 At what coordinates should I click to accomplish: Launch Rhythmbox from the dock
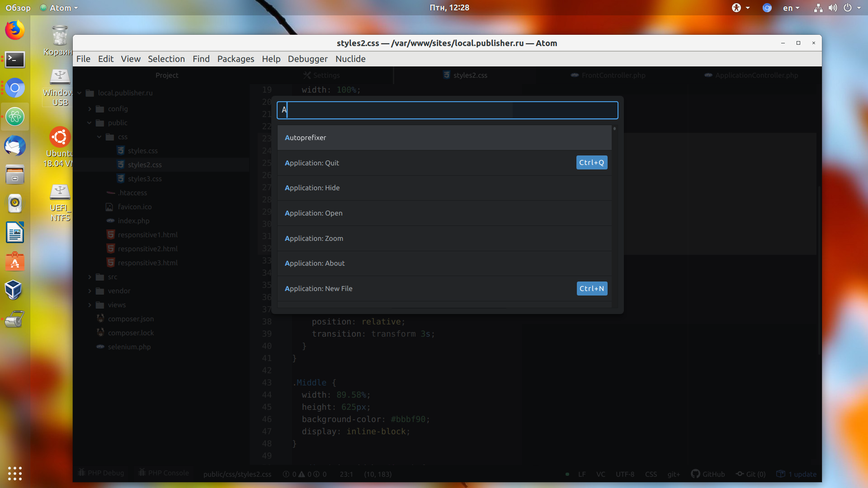15,204
